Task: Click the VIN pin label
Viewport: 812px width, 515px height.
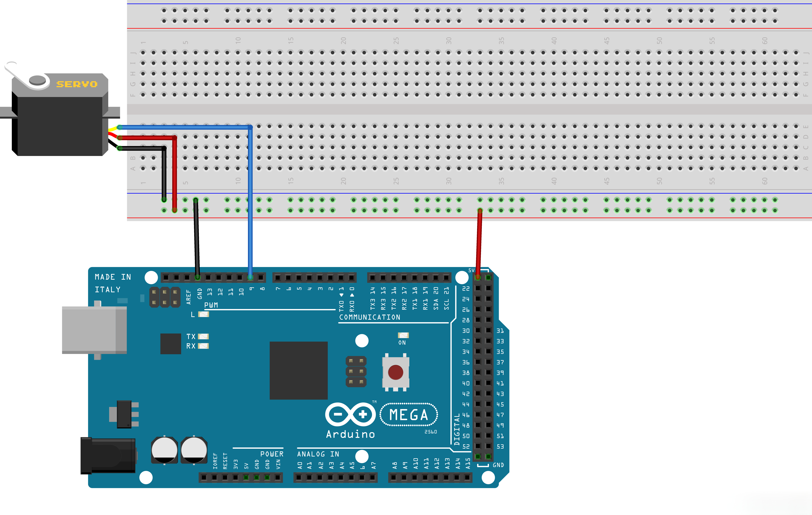Action: click(x=278, y=464)
